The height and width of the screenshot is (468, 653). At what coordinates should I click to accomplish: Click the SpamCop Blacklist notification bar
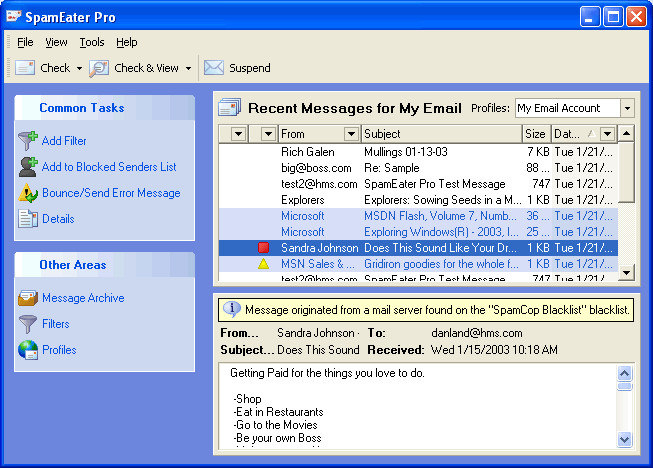click(x=426, y=310)
